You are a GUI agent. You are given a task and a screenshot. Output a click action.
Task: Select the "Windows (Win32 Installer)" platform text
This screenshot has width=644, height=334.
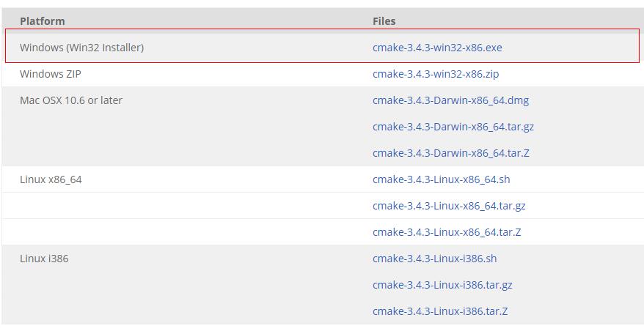click(81, 48)
